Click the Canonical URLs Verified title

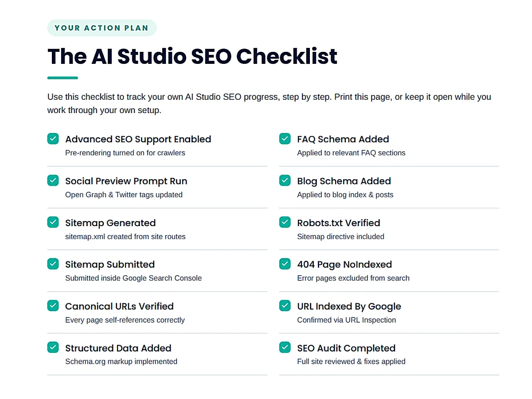click(119, 306)
